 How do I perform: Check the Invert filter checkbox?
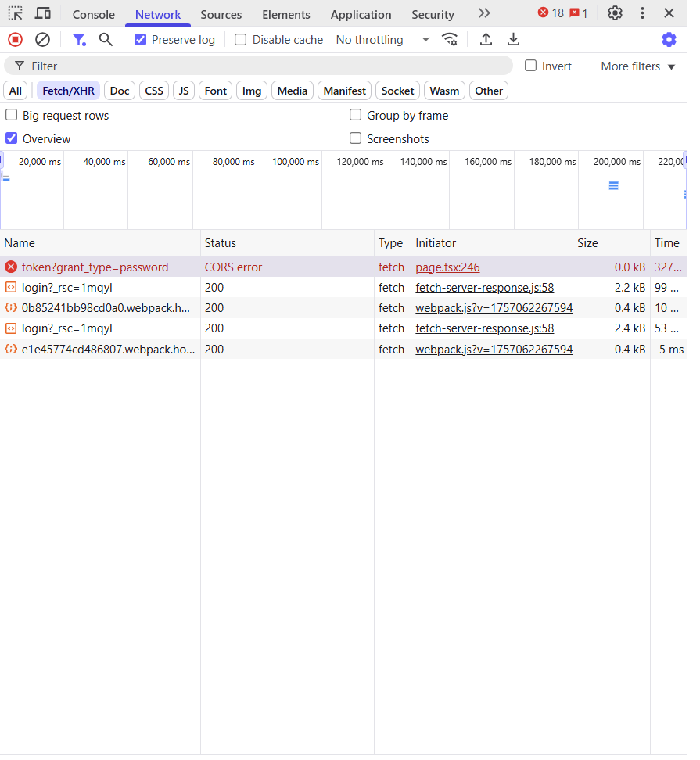tap(531, 66)
